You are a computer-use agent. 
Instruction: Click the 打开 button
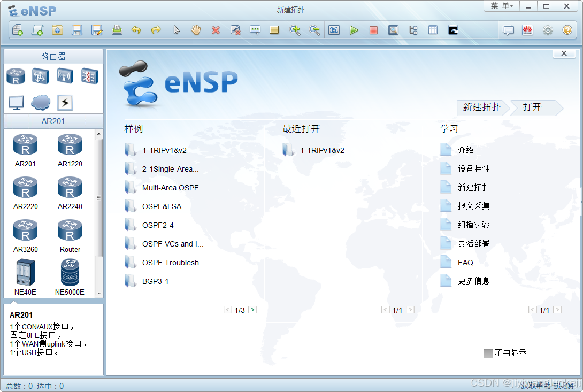pos(535,107)
